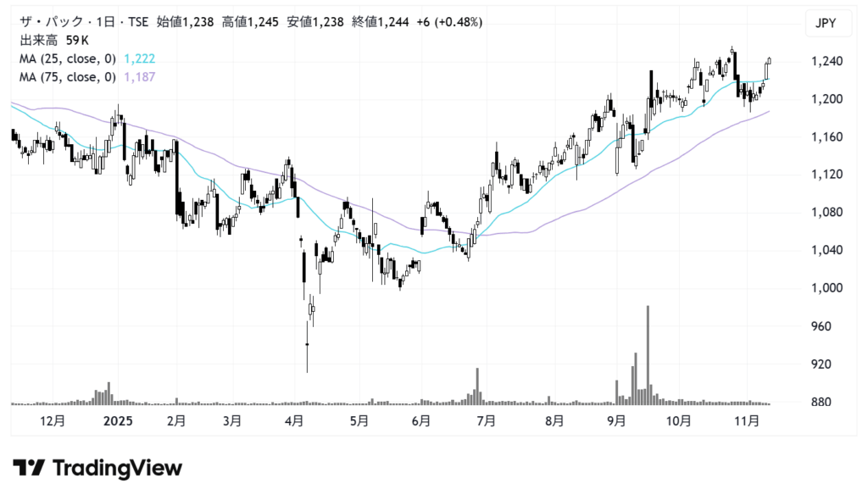Screen dimensions: 868x500
Task: Click the +6 (+0.48%) change value
Action: (447, 23)
